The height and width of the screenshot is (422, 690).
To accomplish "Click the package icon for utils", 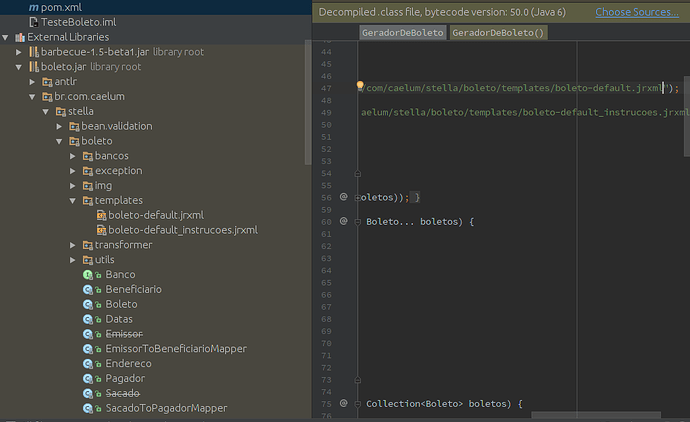I will coord(88,260).
